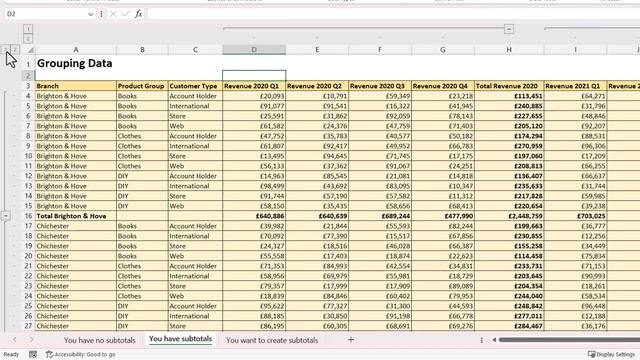The width and height of the screenshot is (640, 360).
Task: Click the 'Product Group' header cell
Action: [142, 86]
